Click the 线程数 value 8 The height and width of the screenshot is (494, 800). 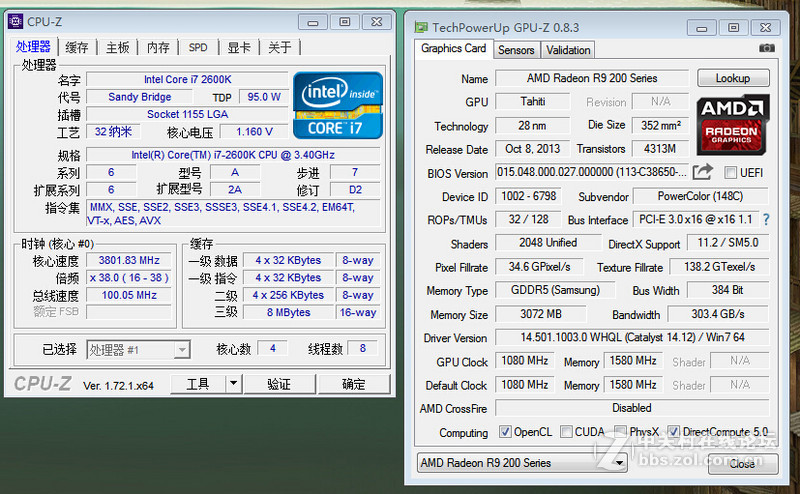tap(363, 349)
